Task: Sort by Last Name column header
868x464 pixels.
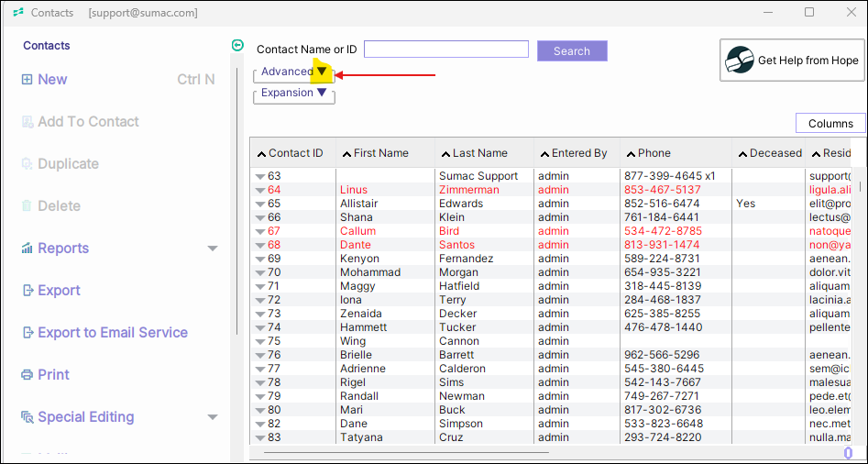Action: coord(479,153)
